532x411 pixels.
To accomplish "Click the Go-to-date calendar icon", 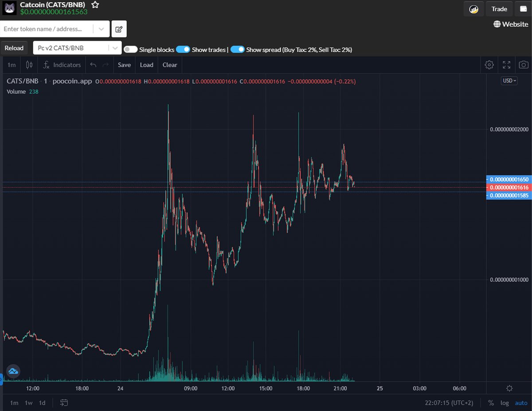I will pyautogui.click(x=63, y=403).
